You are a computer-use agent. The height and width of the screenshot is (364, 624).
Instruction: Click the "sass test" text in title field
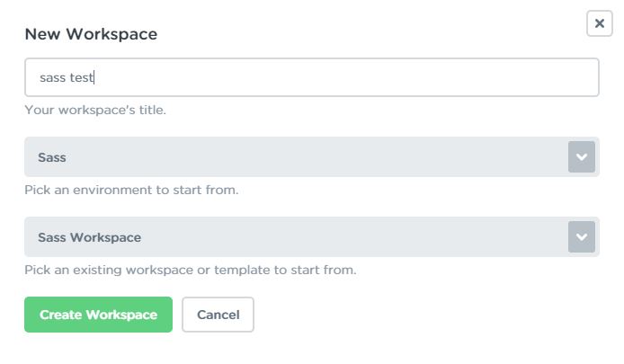pos(67,78)
